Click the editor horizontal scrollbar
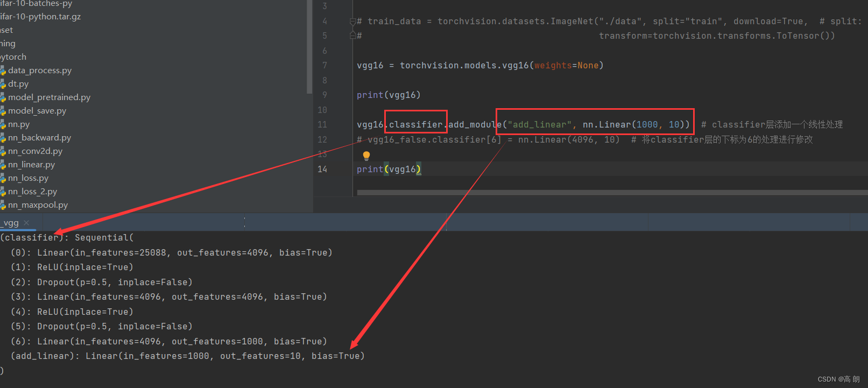The width and height of the screenshot is (868, 388). (612, 193)
